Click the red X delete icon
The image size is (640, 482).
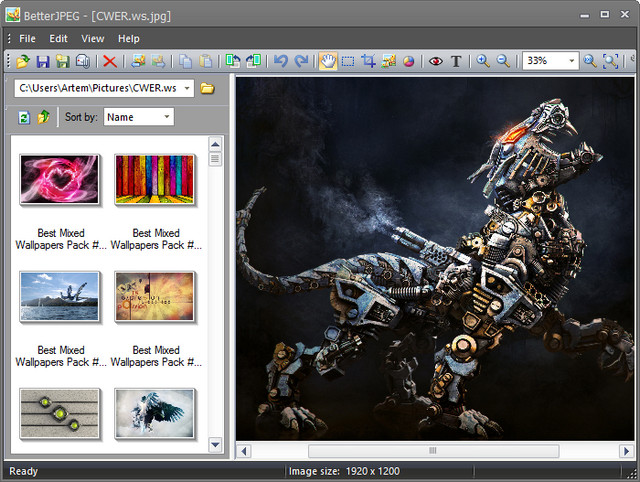tap(109, 61)
